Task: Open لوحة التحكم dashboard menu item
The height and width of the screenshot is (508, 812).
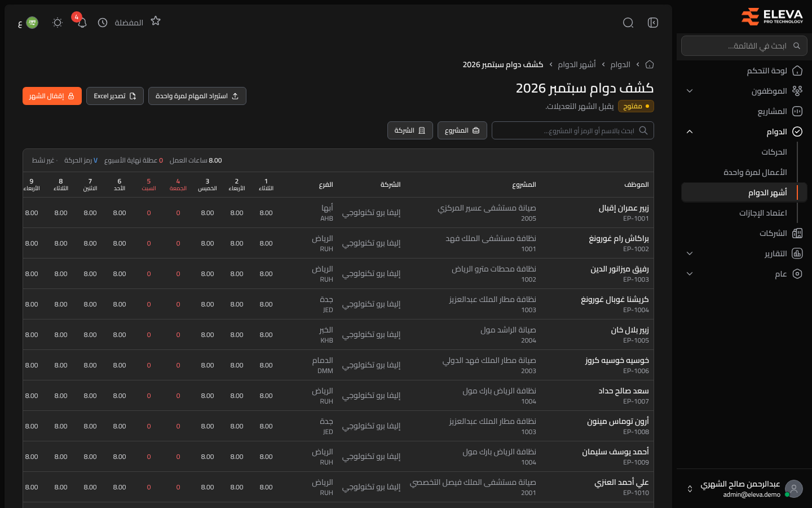Action: [744, 71]
